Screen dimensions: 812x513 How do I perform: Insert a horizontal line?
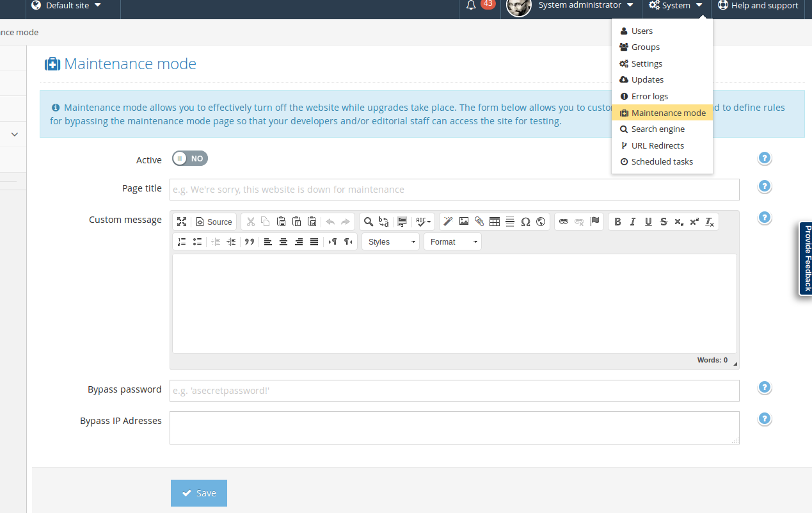510,222
